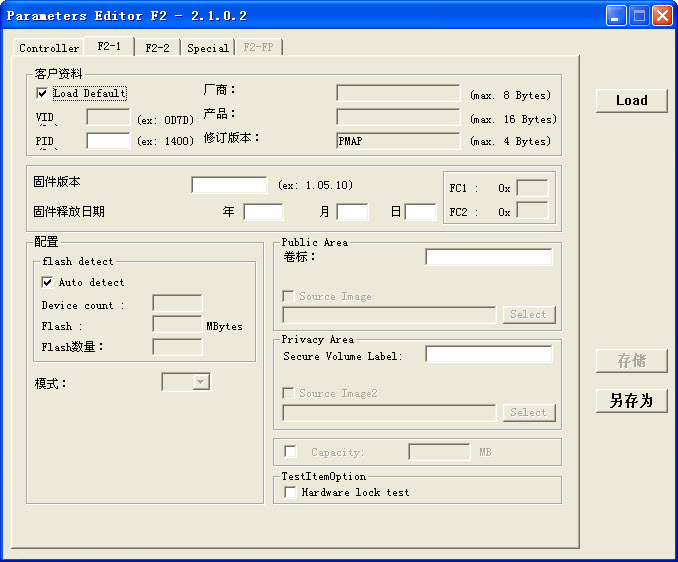Focus the Secure Volume Label field
This screenshot has width=678, height=562.
tap(488, 355)
